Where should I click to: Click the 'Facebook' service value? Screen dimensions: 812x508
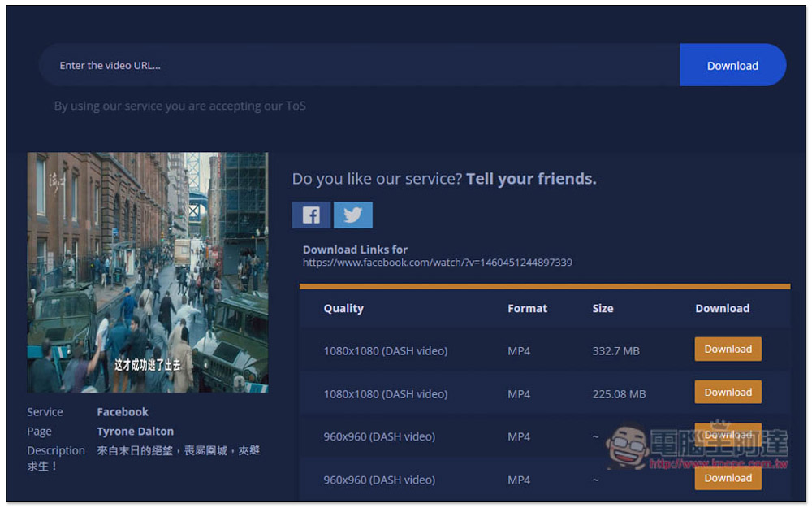pos(123,411)
